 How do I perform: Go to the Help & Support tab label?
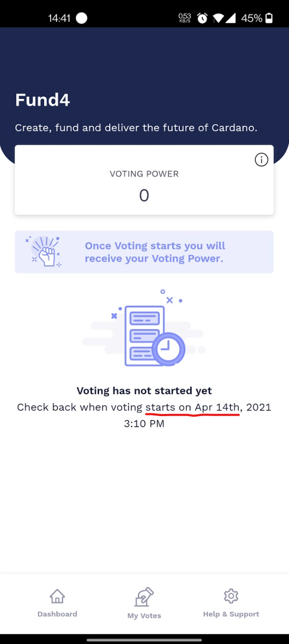pos(231,614)
